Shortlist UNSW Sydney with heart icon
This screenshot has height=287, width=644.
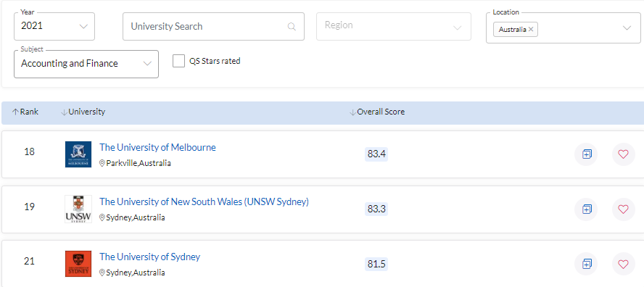(624, 209)
